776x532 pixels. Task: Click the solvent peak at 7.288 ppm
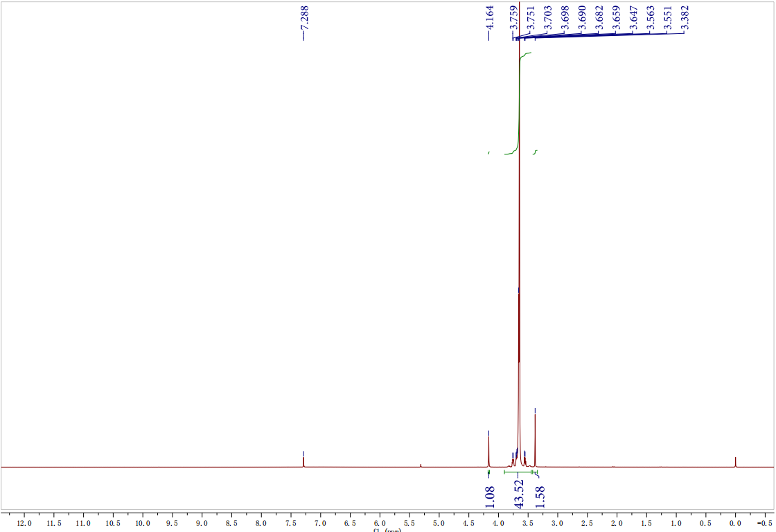[303, 461]
